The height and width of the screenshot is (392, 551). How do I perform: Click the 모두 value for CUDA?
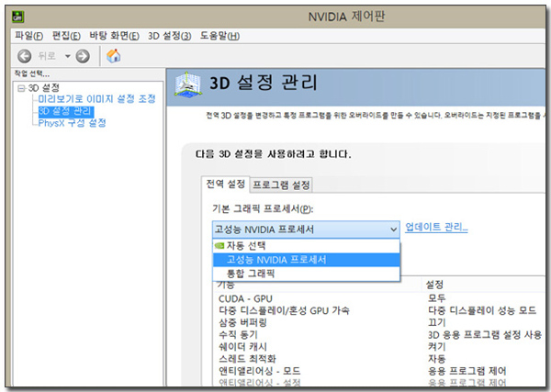437,298
